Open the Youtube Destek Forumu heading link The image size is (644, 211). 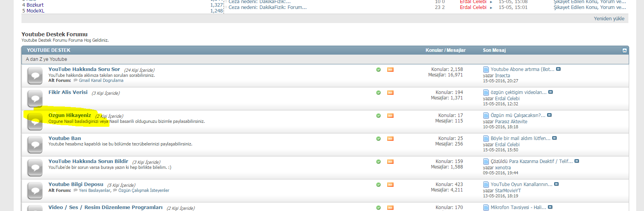pyautogui.click(x=54, y=34)
